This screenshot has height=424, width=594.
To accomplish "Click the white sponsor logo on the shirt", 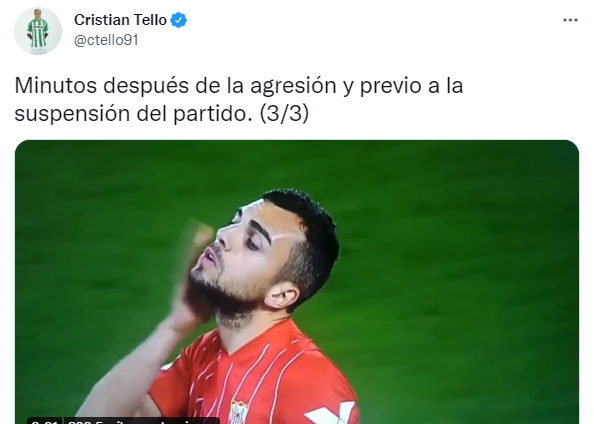I will 331,413.
